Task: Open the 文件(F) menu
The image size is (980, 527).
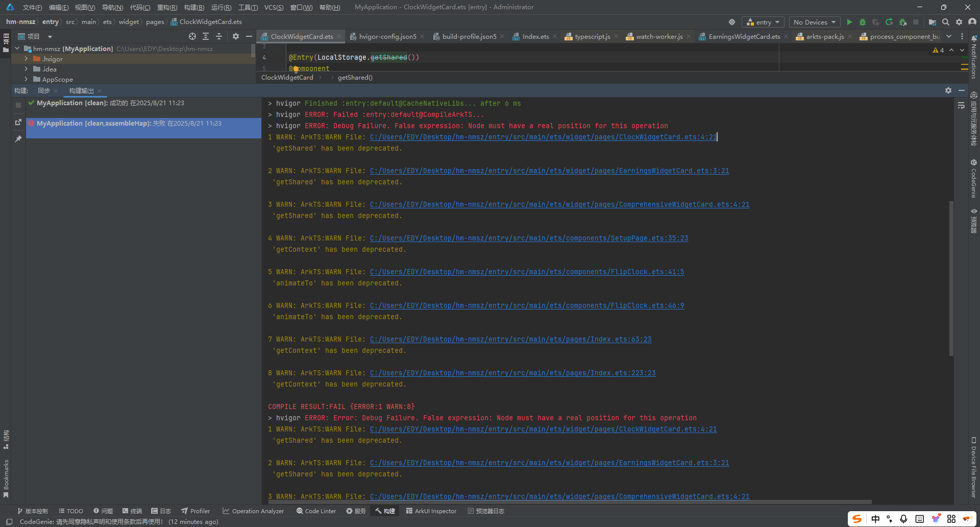Action: 32,7
